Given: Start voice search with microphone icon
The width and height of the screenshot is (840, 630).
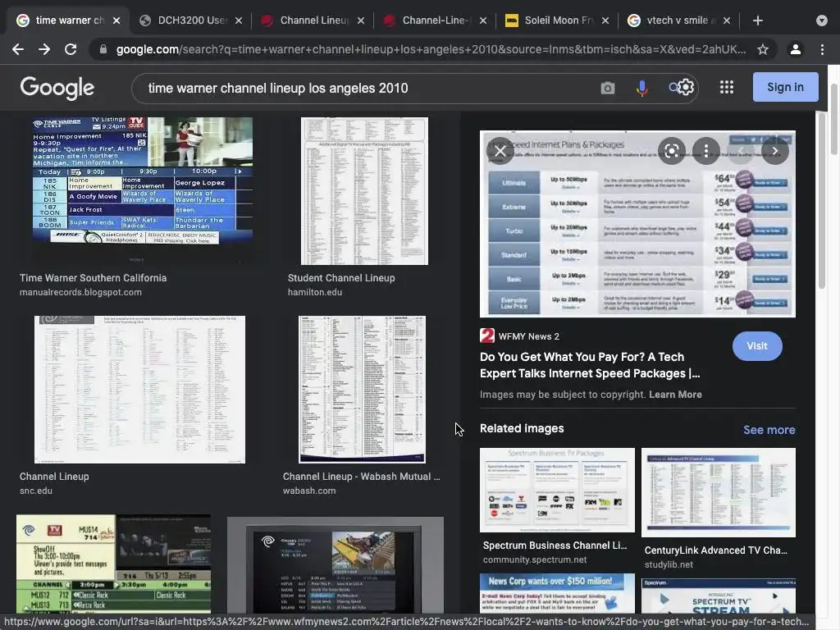Looking at the screenshot, I should click(641, 87).
